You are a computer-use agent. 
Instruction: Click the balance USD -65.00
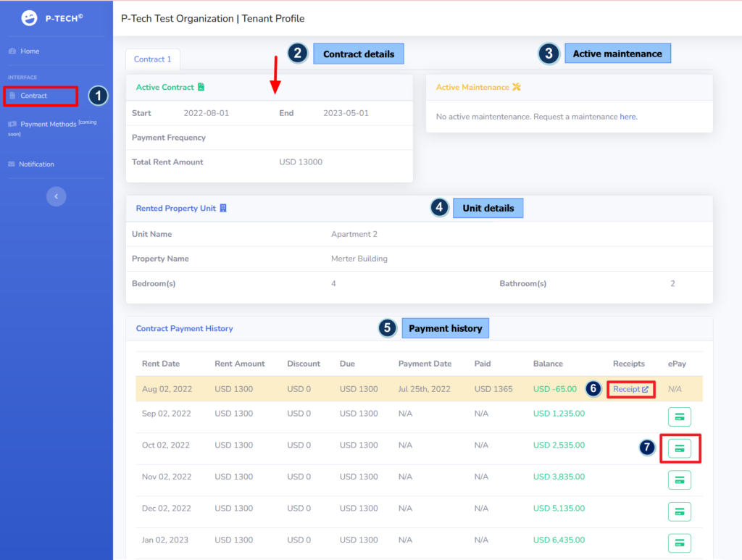click(x=555, y=389)
